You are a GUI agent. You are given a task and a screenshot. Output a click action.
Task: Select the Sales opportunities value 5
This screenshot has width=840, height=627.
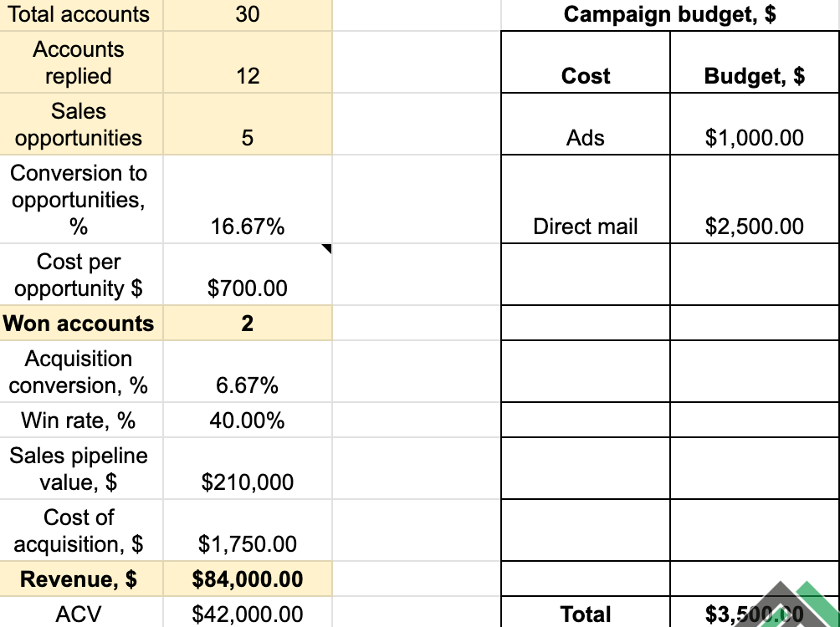(x=248, y=125)
